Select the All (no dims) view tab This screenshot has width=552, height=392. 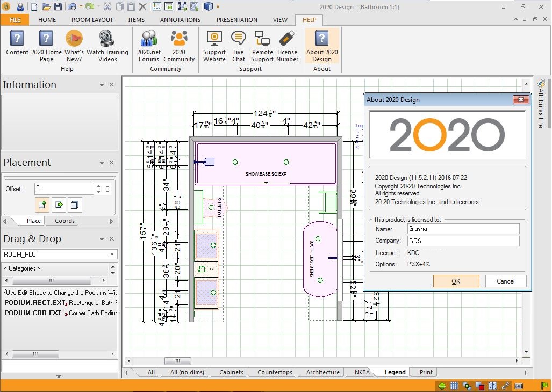tap(187, 372)
